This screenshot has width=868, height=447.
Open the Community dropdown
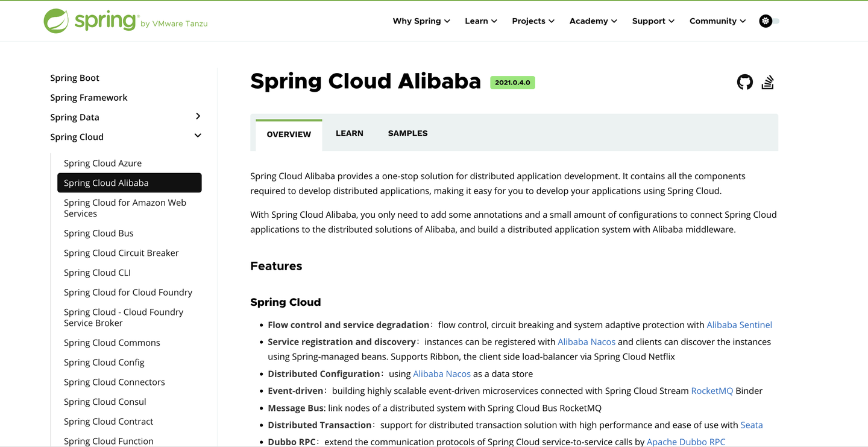pyautogui.click(x=717, y=21)
